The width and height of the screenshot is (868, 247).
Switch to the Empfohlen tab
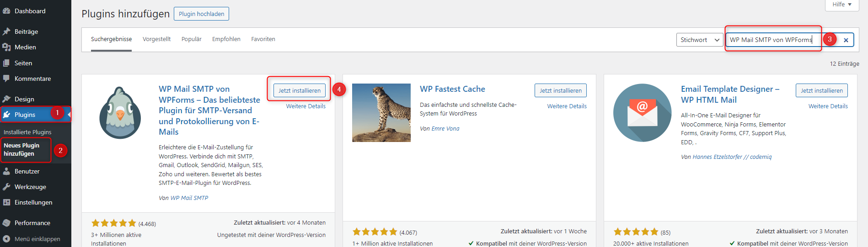tap(226, 39)
